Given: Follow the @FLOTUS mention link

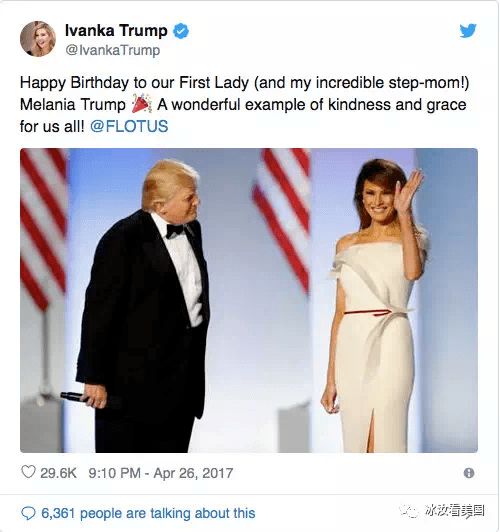Looking at the screenshot, I should (129, 126).
